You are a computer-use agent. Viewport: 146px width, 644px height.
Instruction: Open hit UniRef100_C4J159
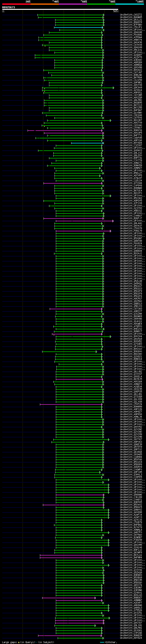pyautogui.click(x=131, y=80)
